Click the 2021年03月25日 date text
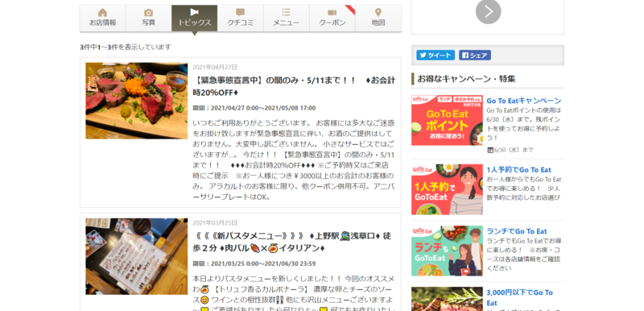The width and height of the screenshot is (644, 311). 215,222
